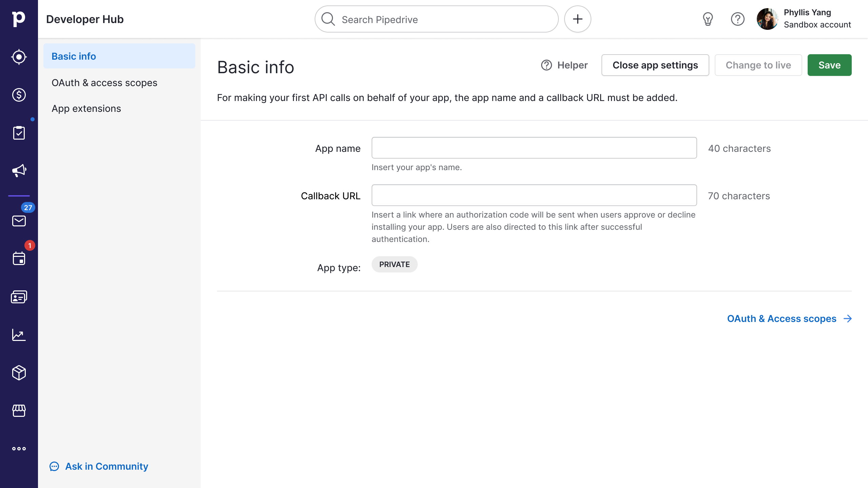The width and height of the screenshot is (868, 488).
Task: Open Campaigns megaphone icon in sidebar
Action: (19, 170)
